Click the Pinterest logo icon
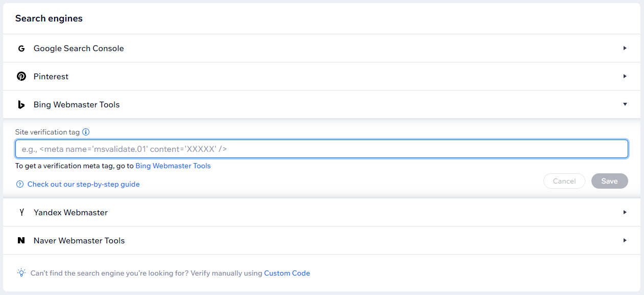This screenshot has width=644, height=295. [21, 76]
